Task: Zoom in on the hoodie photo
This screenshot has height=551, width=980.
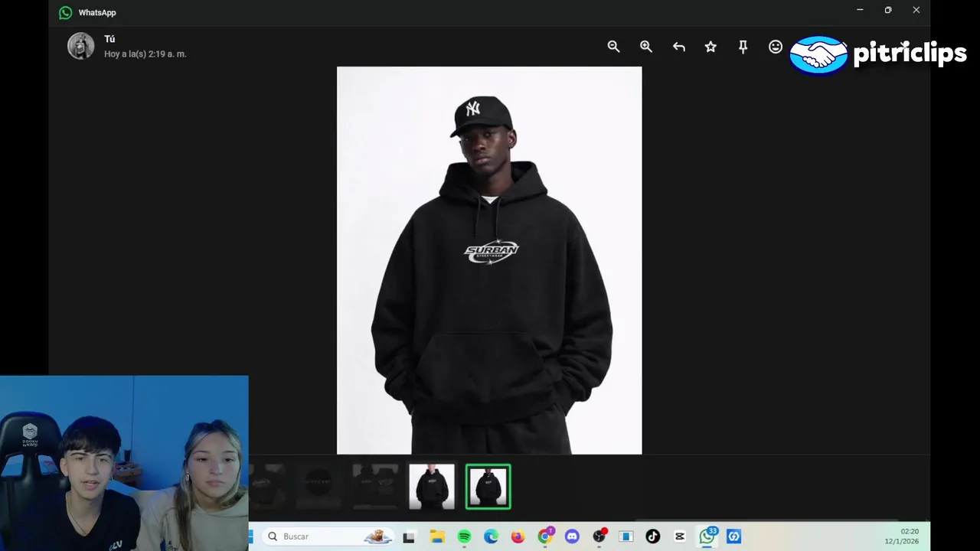Action: pyautogui.click(x=646, y=47)
